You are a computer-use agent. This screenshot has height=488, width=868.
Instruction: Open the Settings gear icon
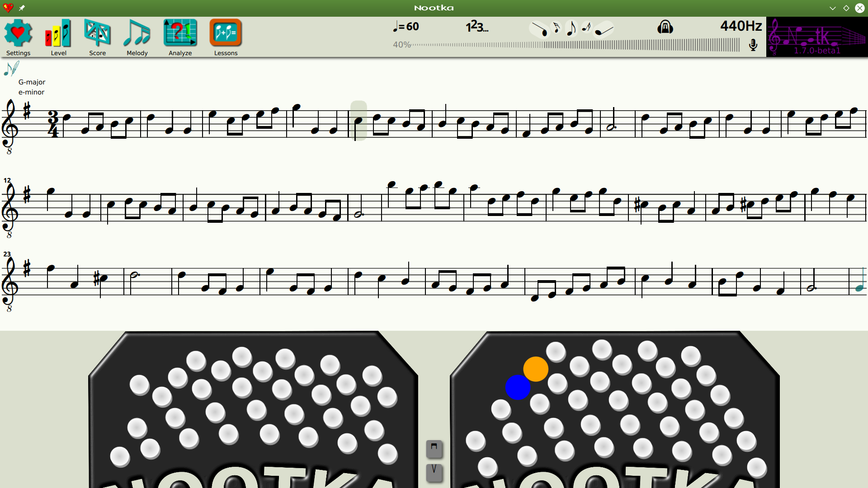[x=18, y=38]
